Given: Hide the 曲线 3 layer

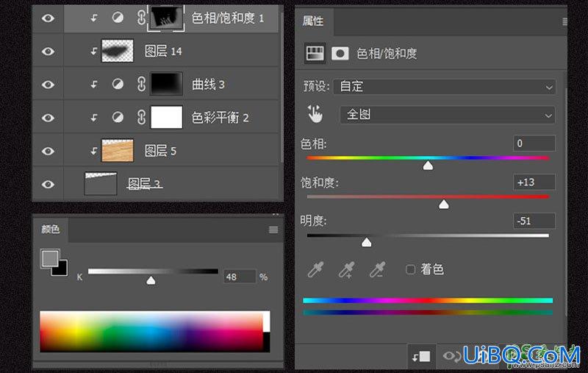Looking at the screenshot, I should click(x=48, y=85).
